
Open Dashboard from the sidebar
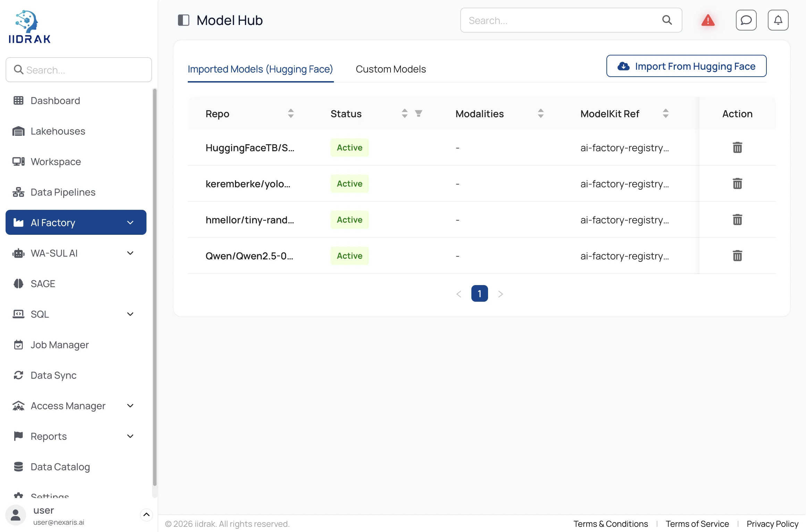click(76, 101)
